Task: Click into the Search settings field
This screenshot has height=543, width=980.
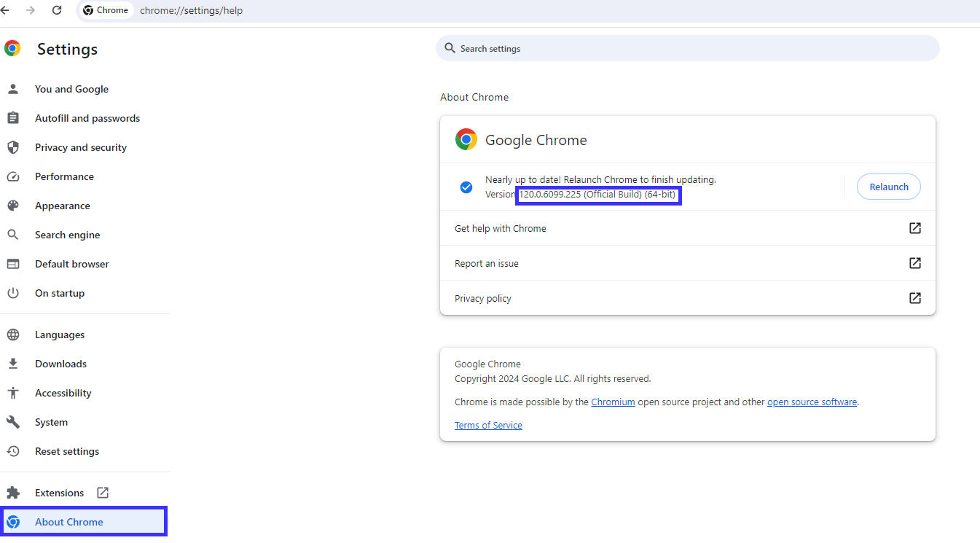Action: (687, 49)
